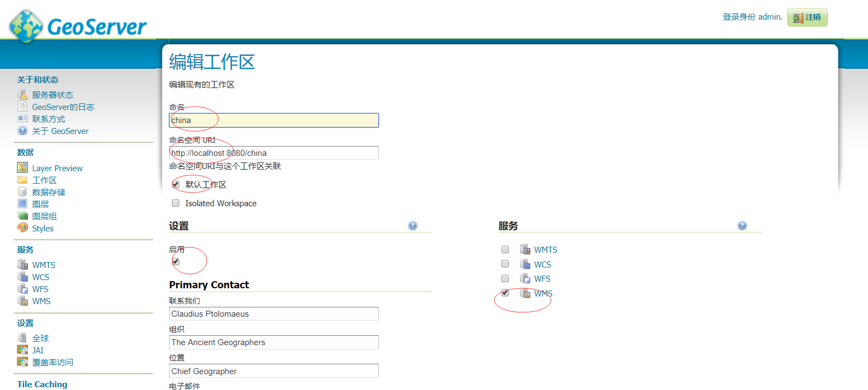Open the contact information link

click(x=48, y=119)
